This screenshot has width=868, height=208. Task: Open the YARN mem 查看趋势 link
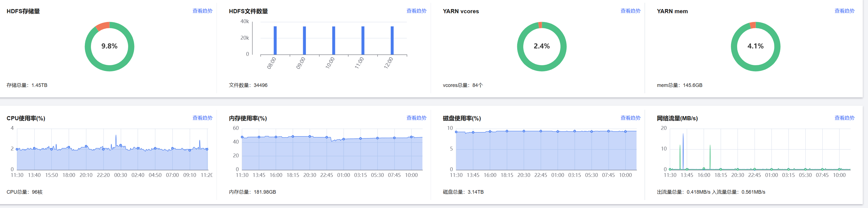[x=844, y=11]
